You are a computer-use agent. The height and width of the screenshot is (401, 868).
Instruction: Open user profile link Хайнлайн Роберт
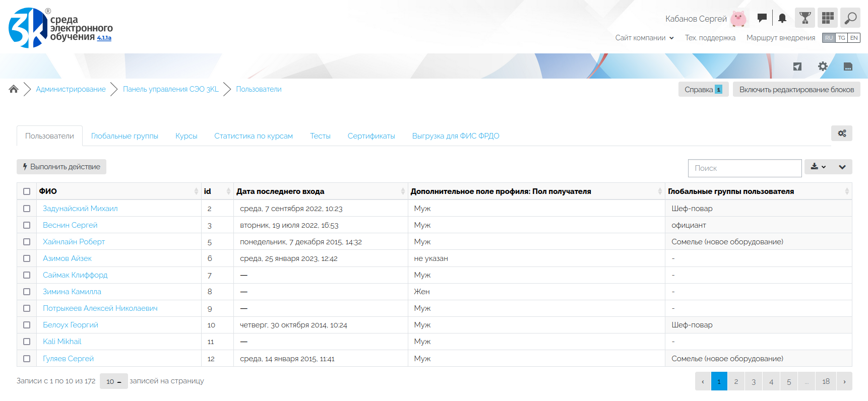pyautogui.click(x=74, y=242)
